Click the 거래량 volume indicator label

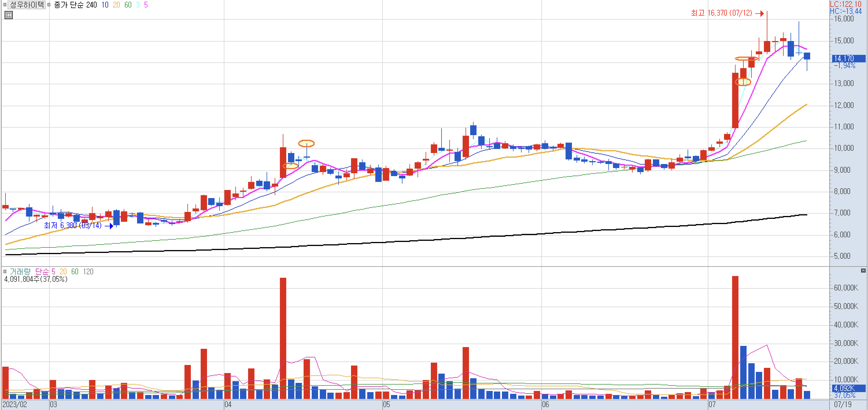pyautogui.click(x=20, y=271)
